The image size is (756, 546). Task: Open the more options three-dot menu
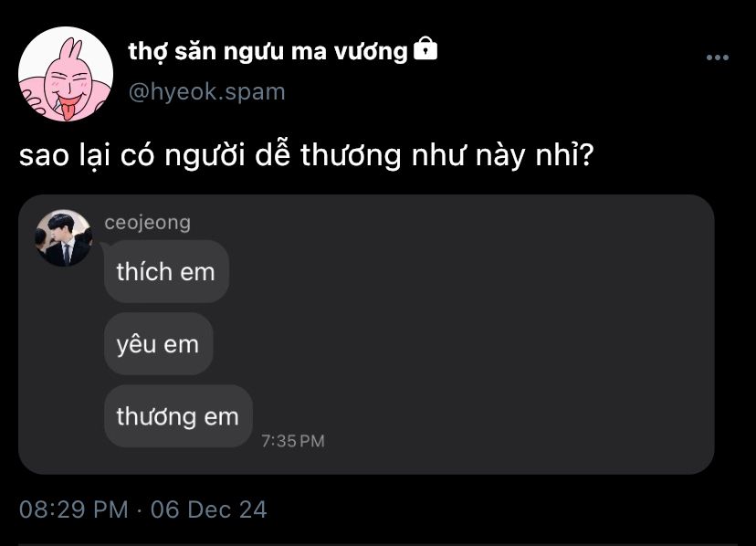[x=717, y=58]
